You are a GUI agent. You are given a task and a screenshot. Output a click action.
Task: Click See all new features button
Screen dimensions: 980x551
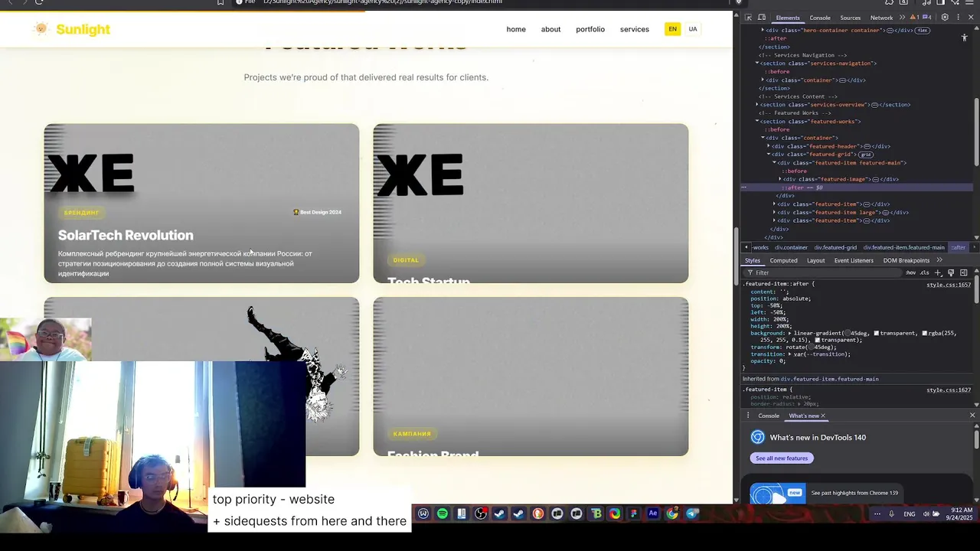[782, 458]
